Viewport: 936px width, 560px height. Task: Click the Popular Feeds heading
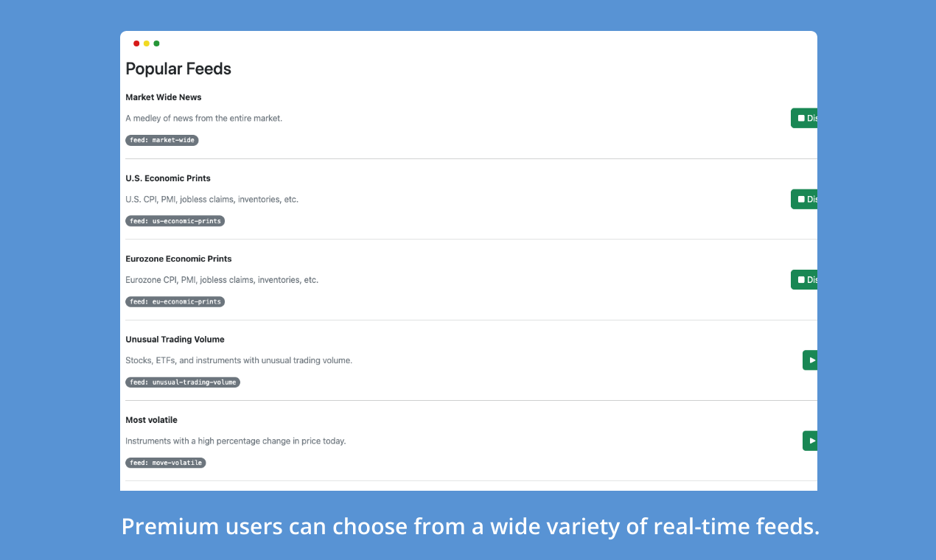(x=178, y=69)
